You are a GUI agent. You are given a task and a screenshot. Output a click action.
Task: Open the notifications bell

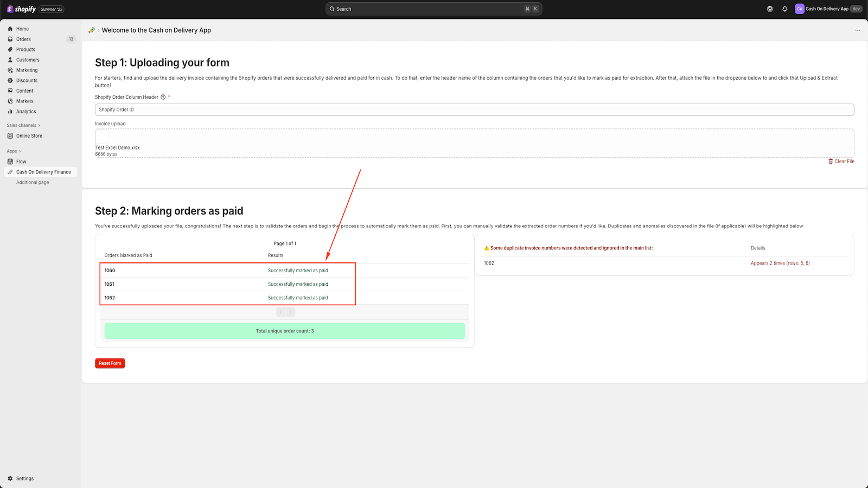pos(785,9)
